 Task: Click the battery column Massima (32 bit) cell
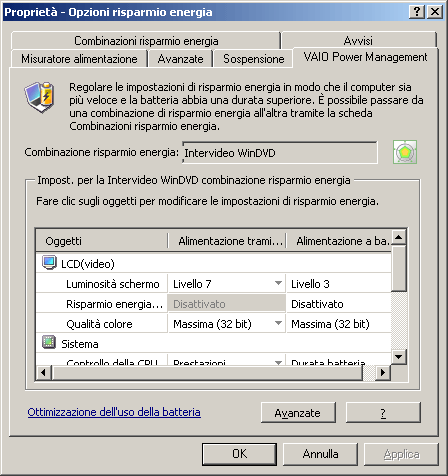(338, 324)
